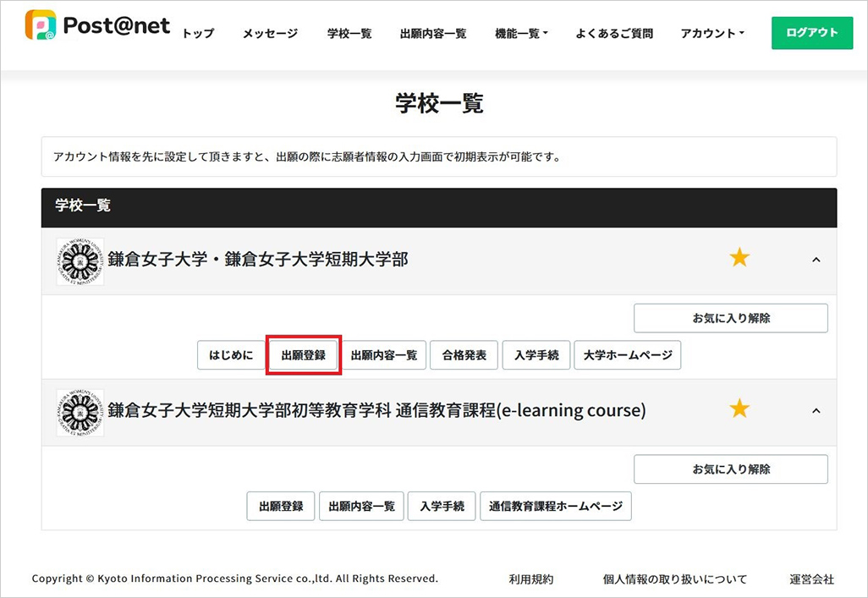Viewport: 868px width, 598px height.
Task: Open よくあるご質問 in the navigation
Action: [614, 33]
